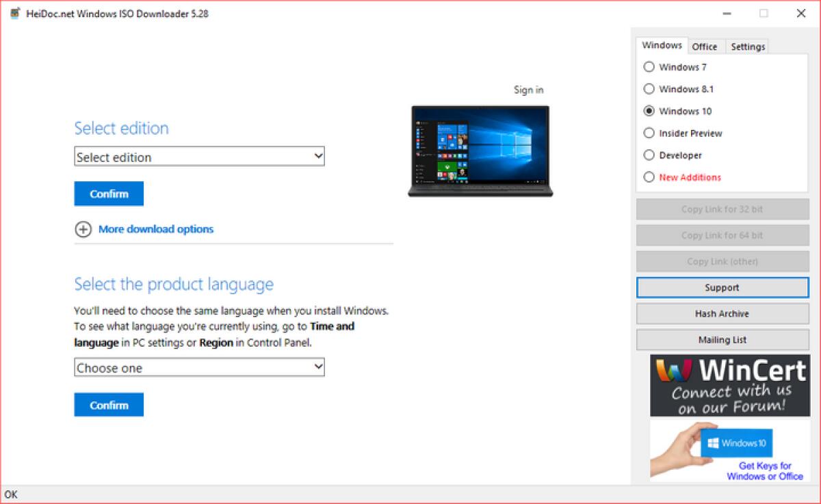Confirm the selected edition

pyautogui.click(x=108, y=194)
